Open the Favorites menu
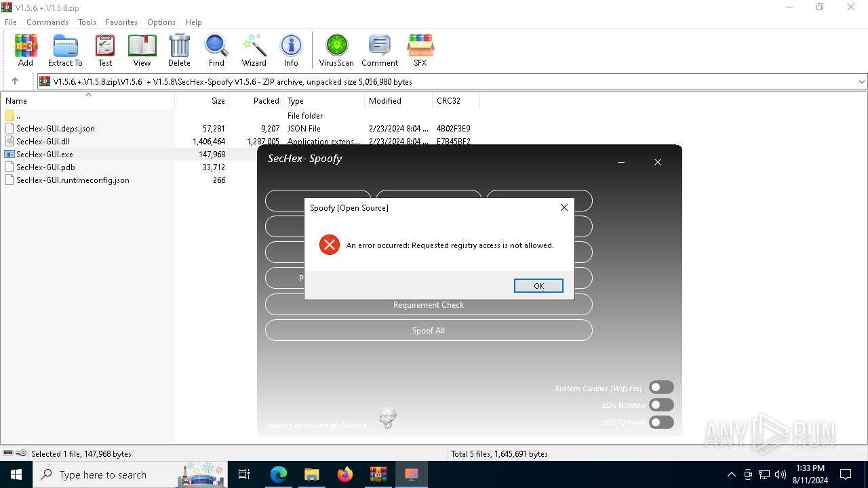868x488 pixels. (122, 22)
